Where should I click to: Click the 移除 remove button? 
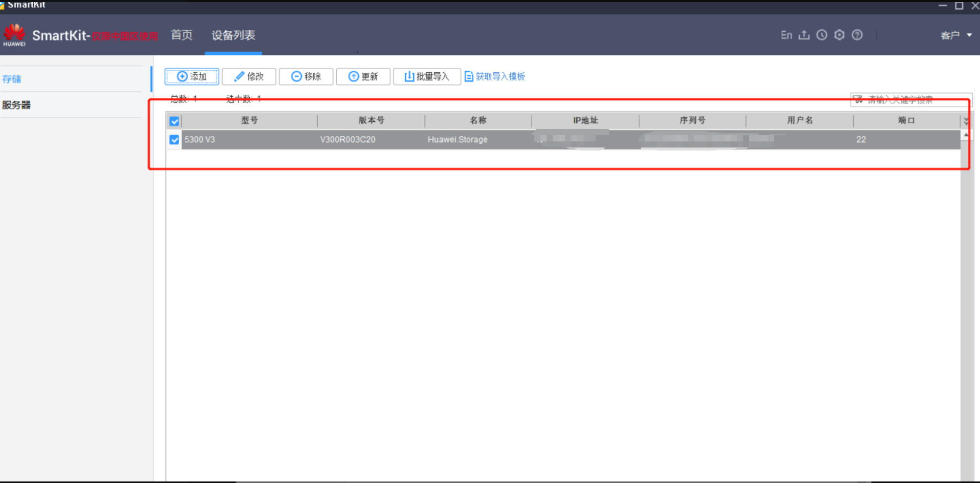306,76
